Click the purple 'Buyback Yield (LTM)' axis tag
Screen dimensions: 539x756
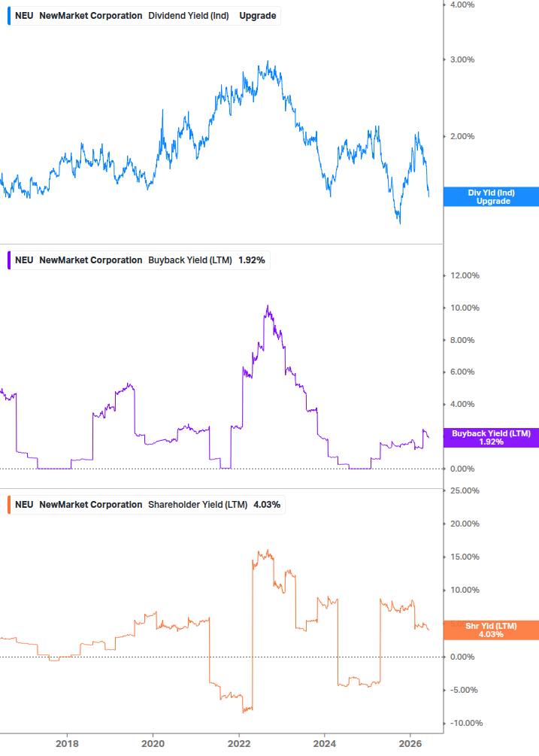pyautogui.click(x=491, y=438)
